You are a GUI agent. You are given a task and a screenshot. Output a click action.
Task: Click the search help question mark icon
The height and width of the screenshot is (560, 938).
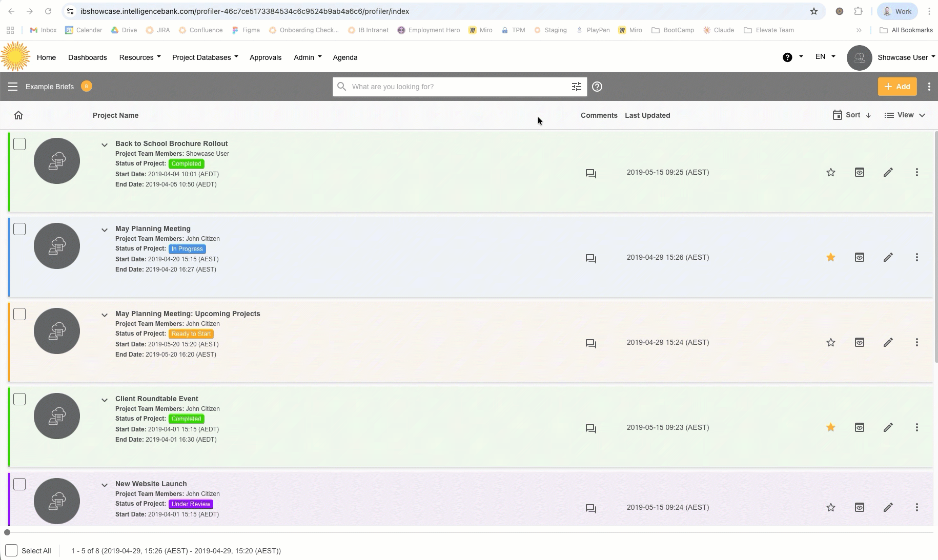click(x=597, y=87)
